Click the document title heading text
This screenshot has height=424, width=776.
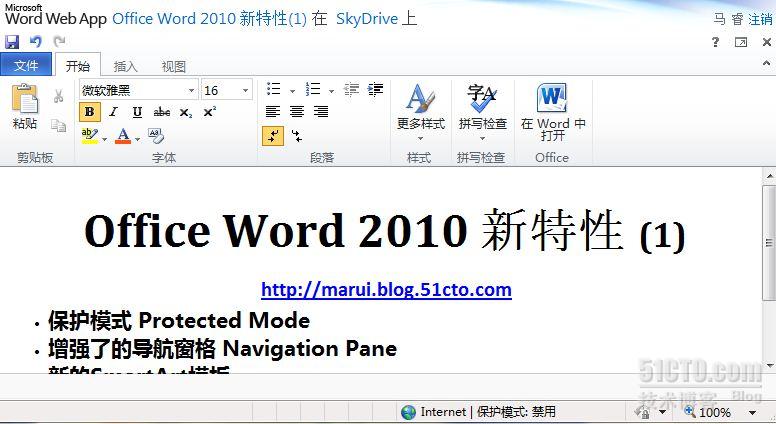(385, 231)
